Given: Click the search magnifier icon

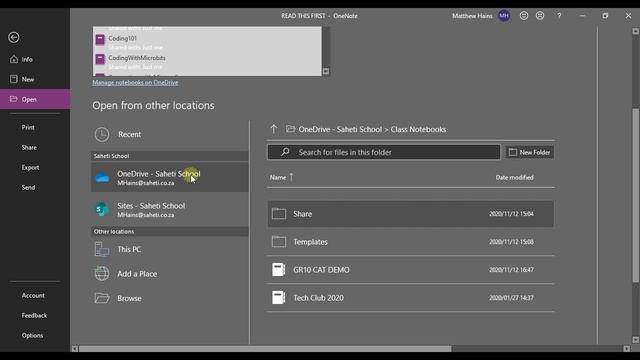Looking at the screenshot, I should pos(285,152).
